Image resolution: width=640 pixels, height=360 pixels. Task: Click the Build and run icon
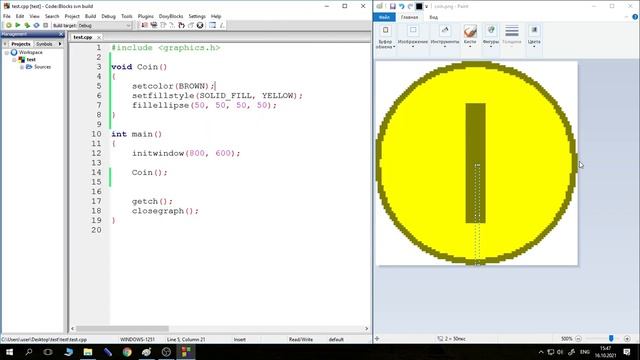[27, 25]
